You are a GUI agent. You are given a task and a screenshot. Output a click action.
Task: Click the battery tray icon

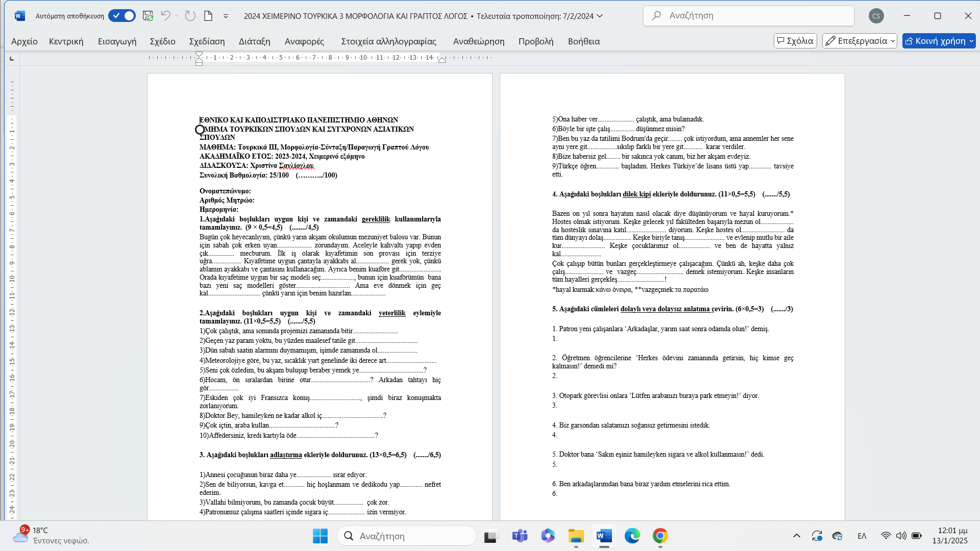[x=917, y=536]
